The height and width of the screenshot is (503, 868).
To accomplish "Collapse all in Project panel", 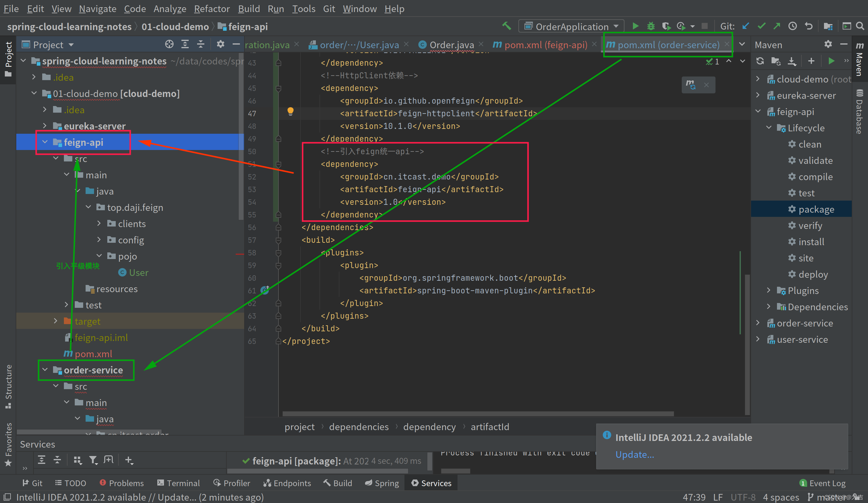I will [x=201, y=44].
